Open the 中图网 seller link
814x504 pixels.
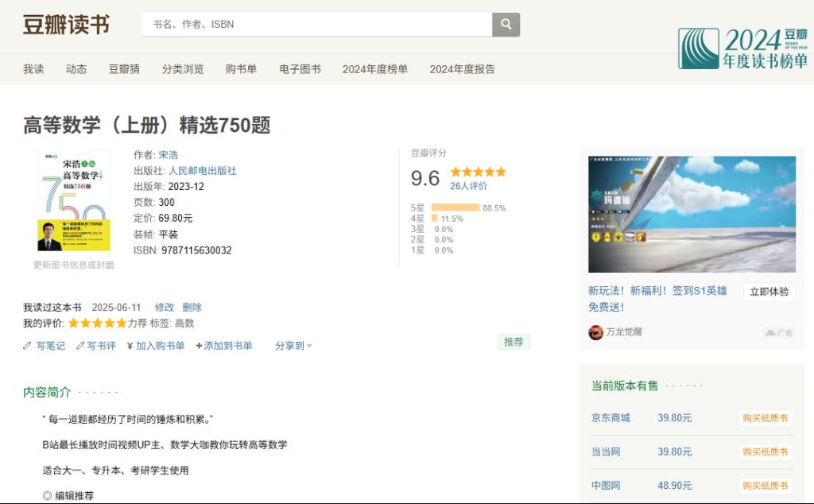pyautogui.click(x=606, y=485)
